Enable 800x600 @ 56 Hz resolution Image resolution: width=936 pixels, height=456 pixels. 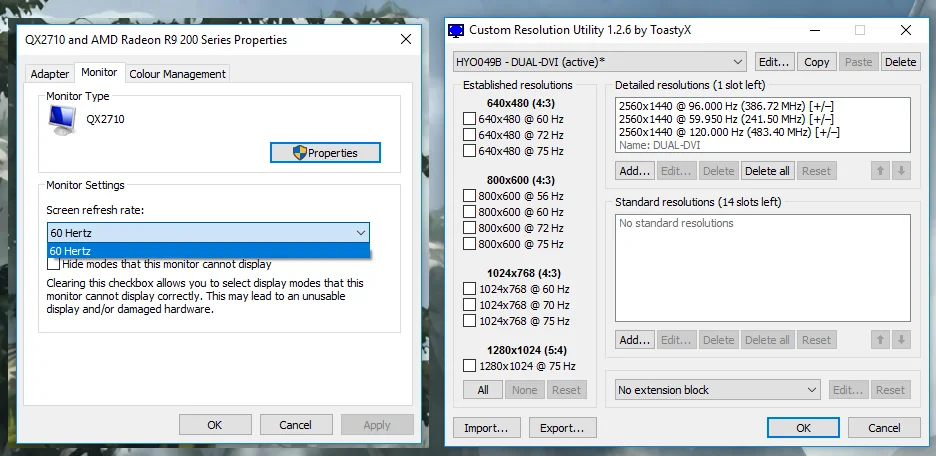(x=469, y=196)
